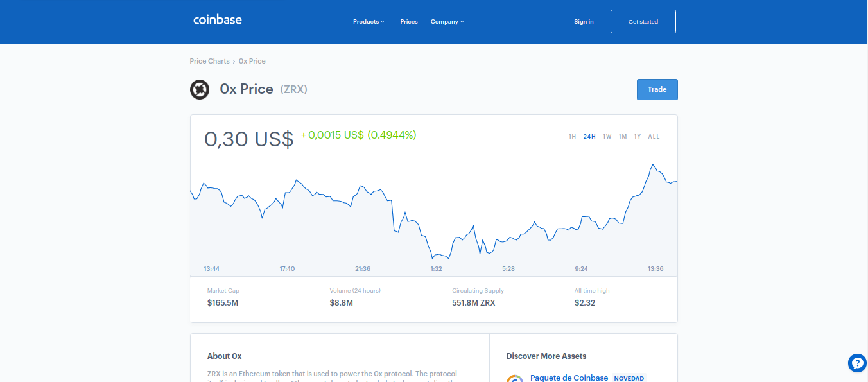The width and height of the screenshot is (868, 382).
Task: Switch chart to 1W range
Action: (x=607, y=137)
